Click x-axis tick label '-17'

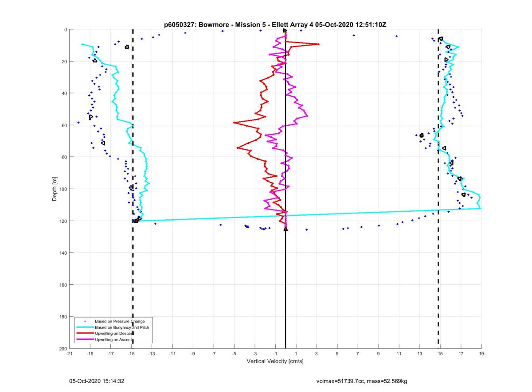click(110, 354)
